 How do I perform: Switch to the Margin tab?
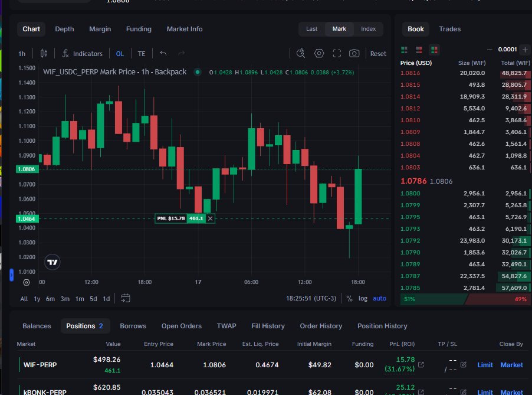(100, 29)
